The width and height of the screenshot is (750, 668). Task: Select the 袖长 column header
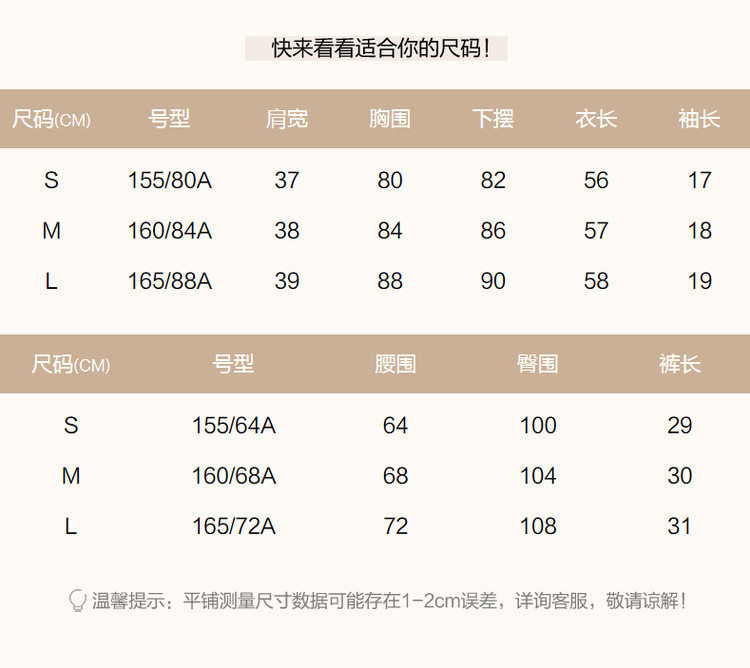(x=699, y=119)
